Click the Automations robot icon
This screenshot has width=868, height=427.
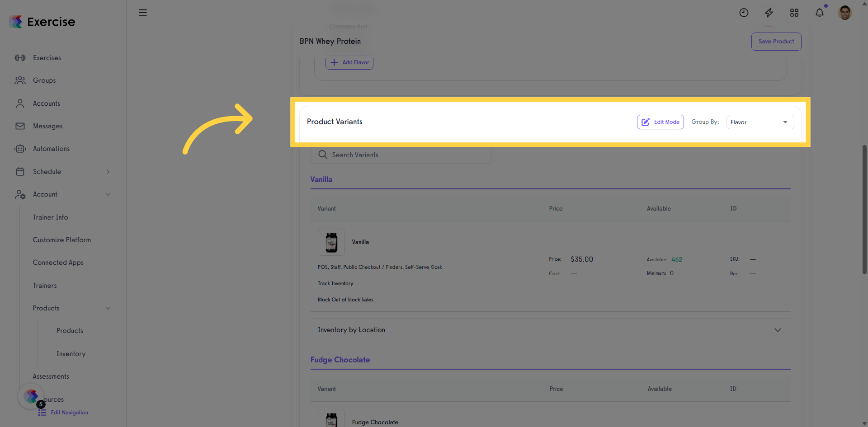20,149
